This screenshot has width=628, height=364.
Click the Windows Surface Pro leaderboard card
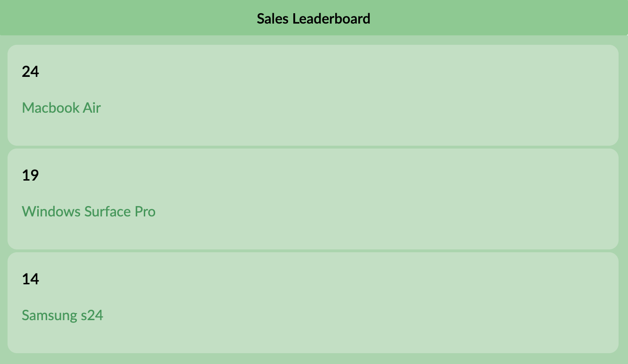tap(313, 199)
